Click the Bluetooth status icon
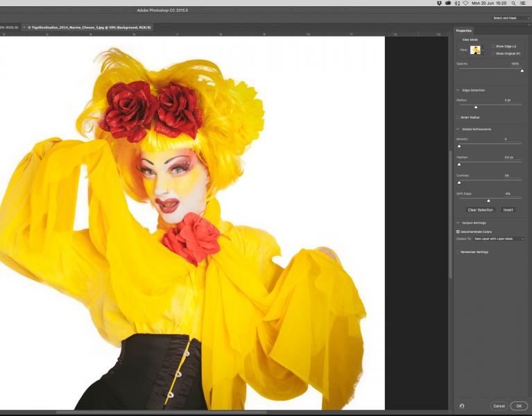 point(457,3)
